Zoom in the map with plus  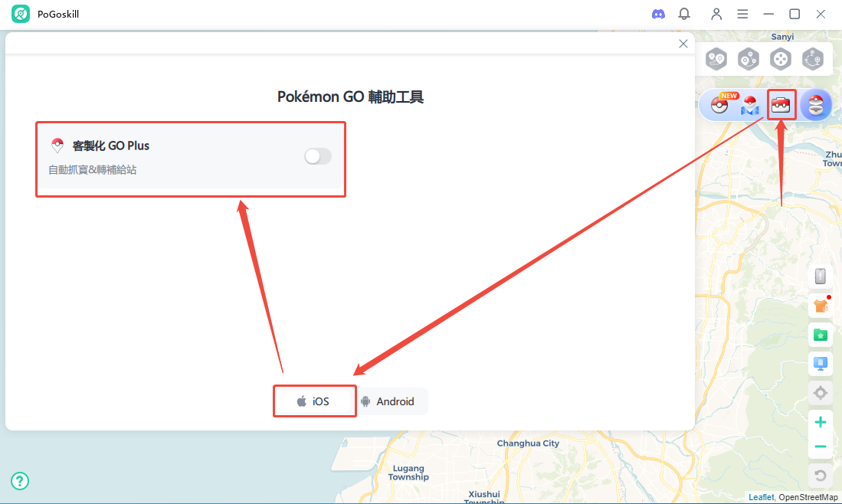(x=820, y=422)
